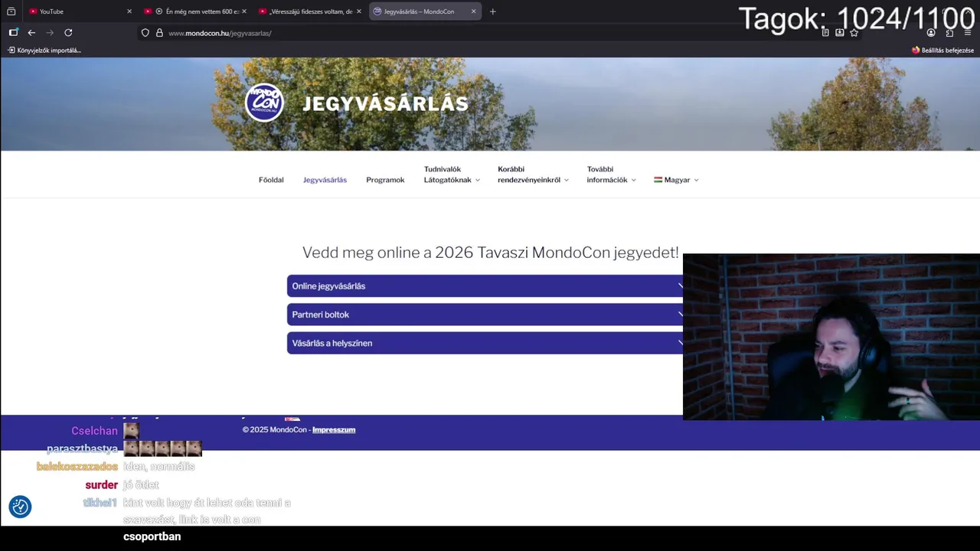Click the padlock site security icon
The width and height of the screenshot is (980, 551).
pyautogui.click(x=159, y=33)
